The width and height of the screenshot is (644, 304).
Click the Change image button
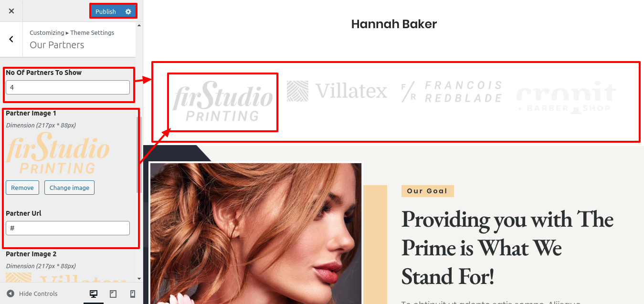tap(69, 188)
